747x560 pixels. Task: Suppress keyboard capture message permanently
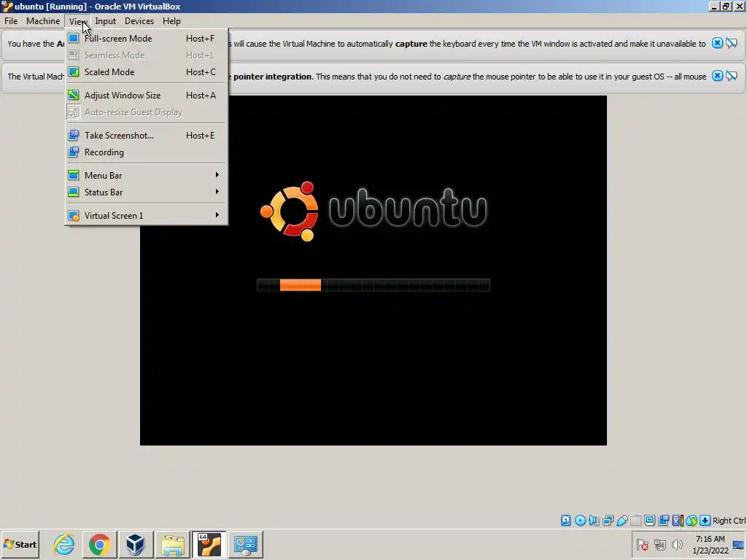click(731, 43)
